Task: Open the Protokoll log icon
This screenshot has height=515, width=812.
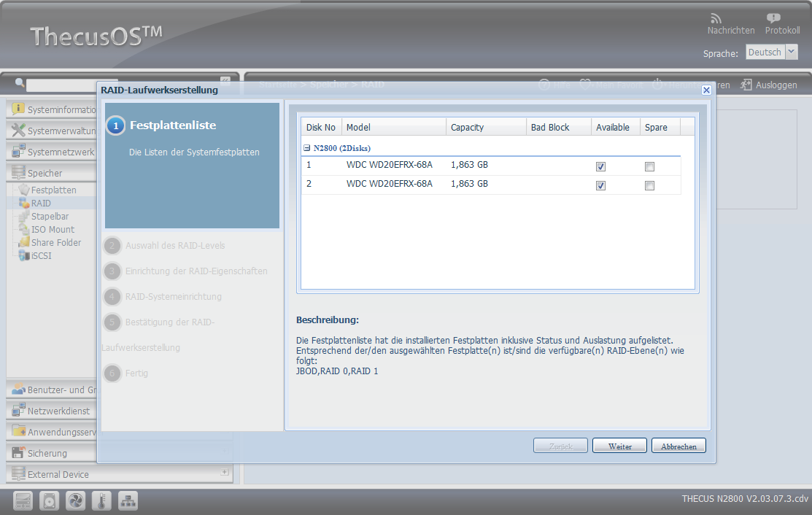Action: click(773, 19)
